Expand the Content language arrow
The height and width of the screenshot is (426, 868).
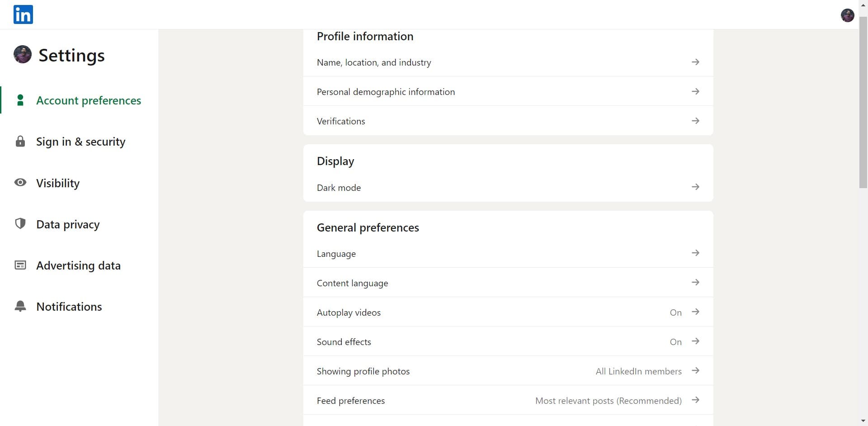(695, 282)
